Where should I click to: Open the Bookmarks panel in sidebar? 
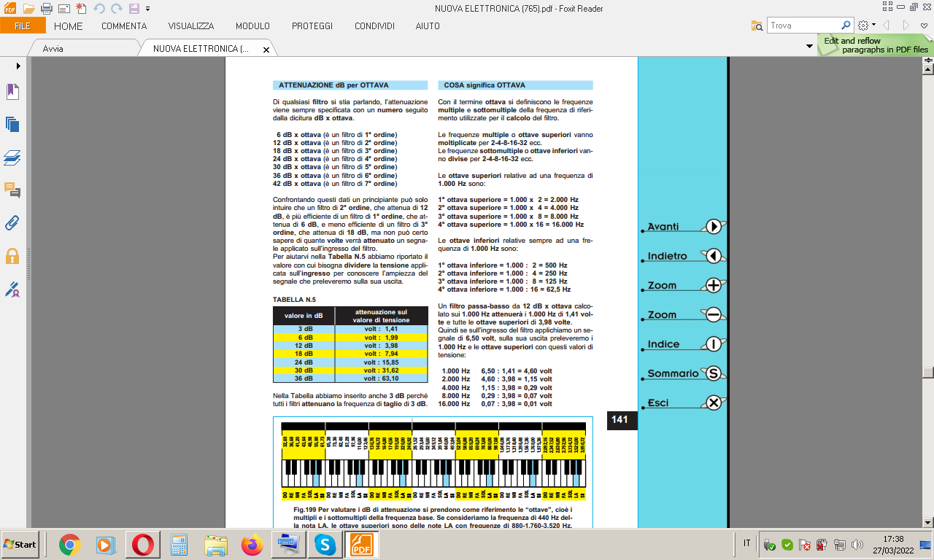click(12, 92)
